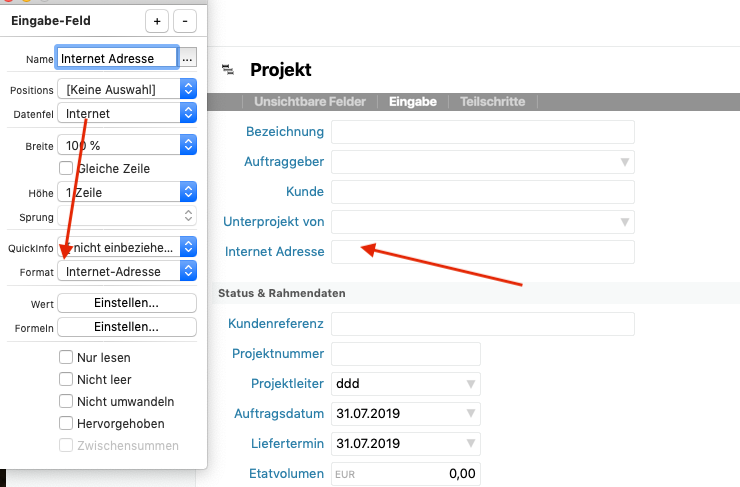The width and height of the screenshot is (740, 487).
Task: Open the Format Internet-Adresse dropdown
Action: tap(187, 271)
